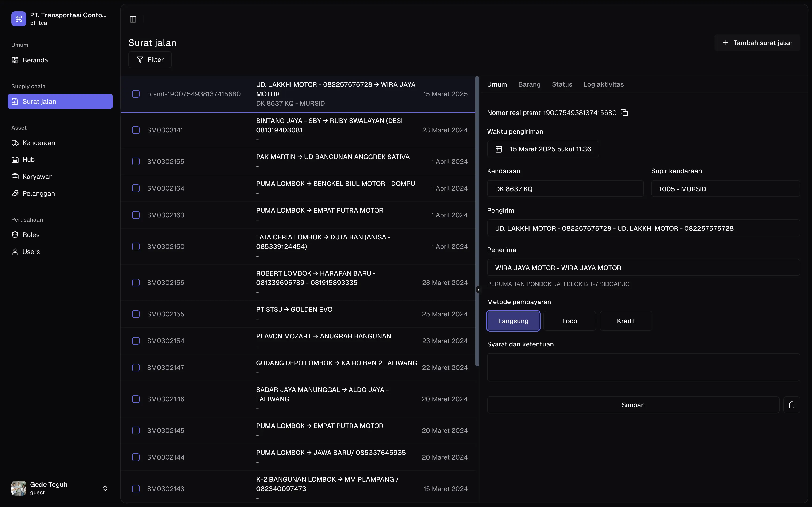Image resolution: width=812 pixels, height=507 pixels.
Task: Tick the checkbox for SM0303141
Action: coord(136,130)
